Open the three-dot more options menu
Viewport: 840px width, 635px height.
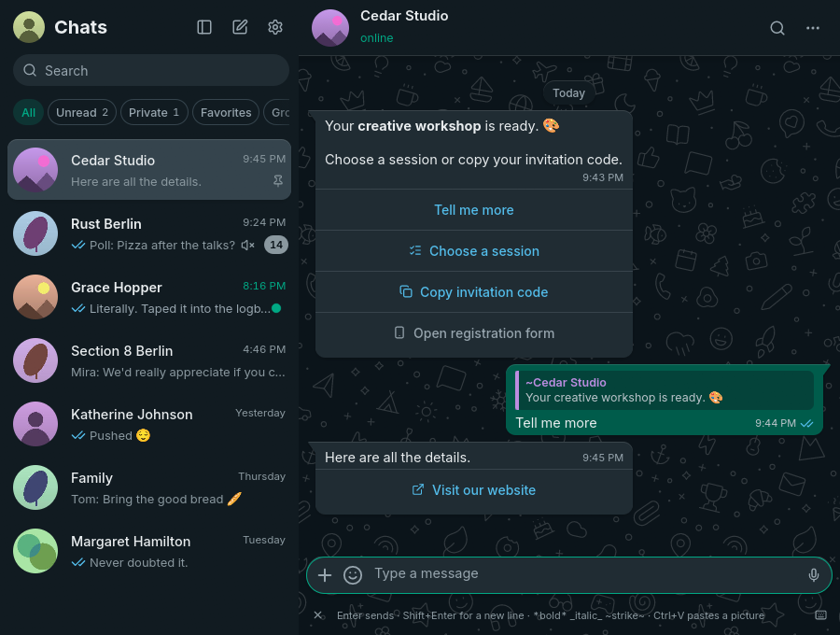point(813,28)
